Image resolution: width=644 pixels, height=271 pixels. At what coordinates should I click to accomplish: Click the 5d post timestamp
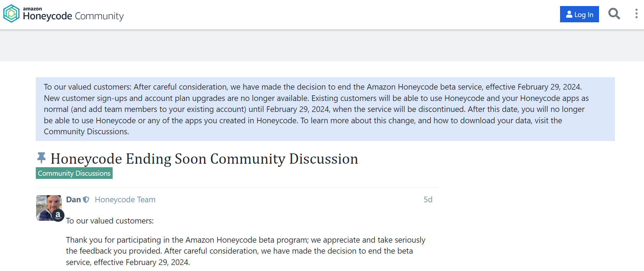click(x=428, y=199)
